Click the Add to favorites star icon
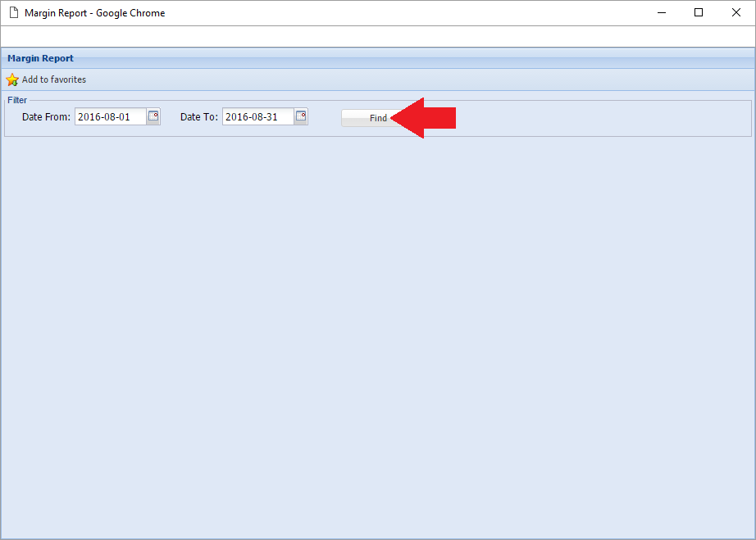The height and width of the screenshot is (540, 756). (x=12, y=79)
